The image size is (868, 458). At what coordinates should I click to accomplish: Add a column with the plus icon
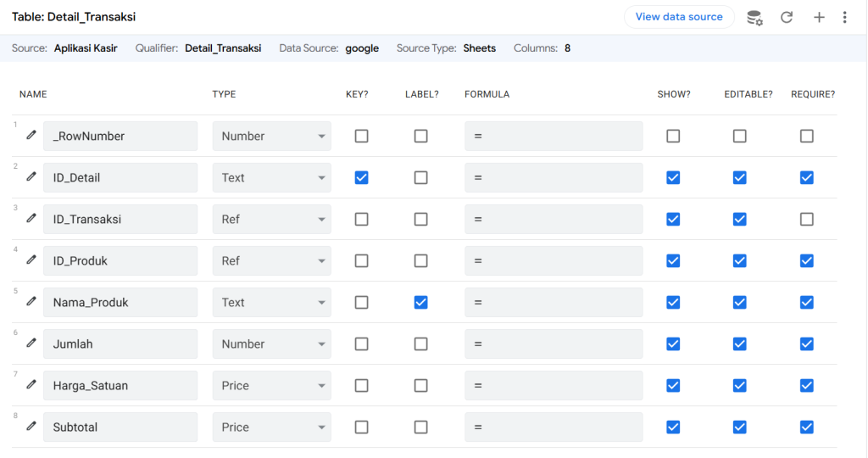click(819, 17)
